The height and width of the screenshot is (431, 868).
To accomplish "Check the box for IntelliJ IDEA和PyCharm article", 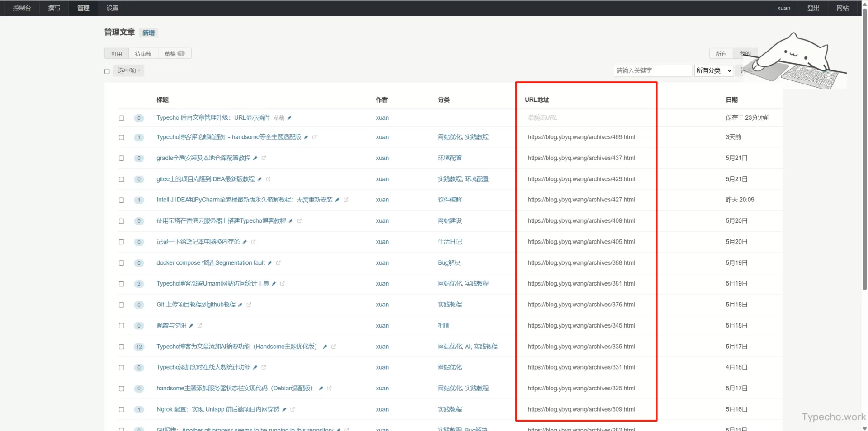I will pos(122,200).
